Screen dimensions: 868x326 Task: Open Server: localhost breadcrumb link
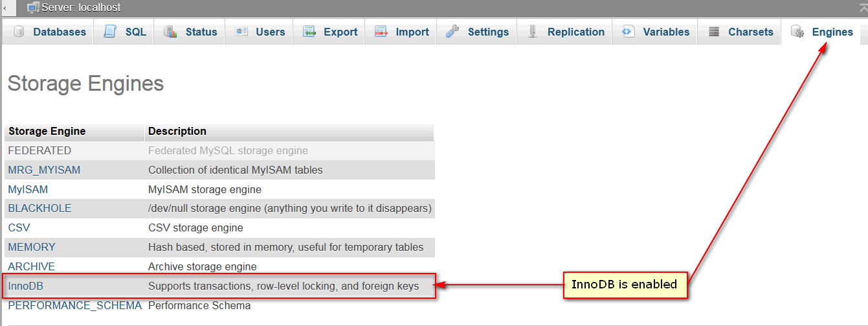(x=81, y=8)
